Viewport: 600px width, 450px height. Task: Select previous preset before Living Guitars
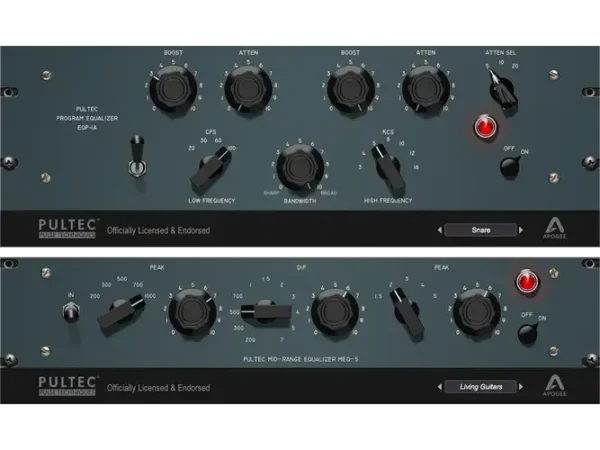(439, 387)
